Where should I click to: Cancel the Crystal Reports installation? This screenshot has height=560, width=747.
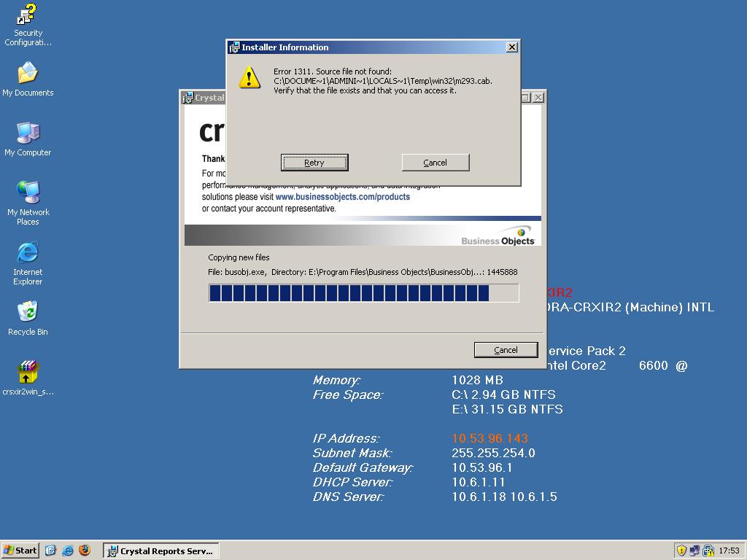tap(506, 350)
